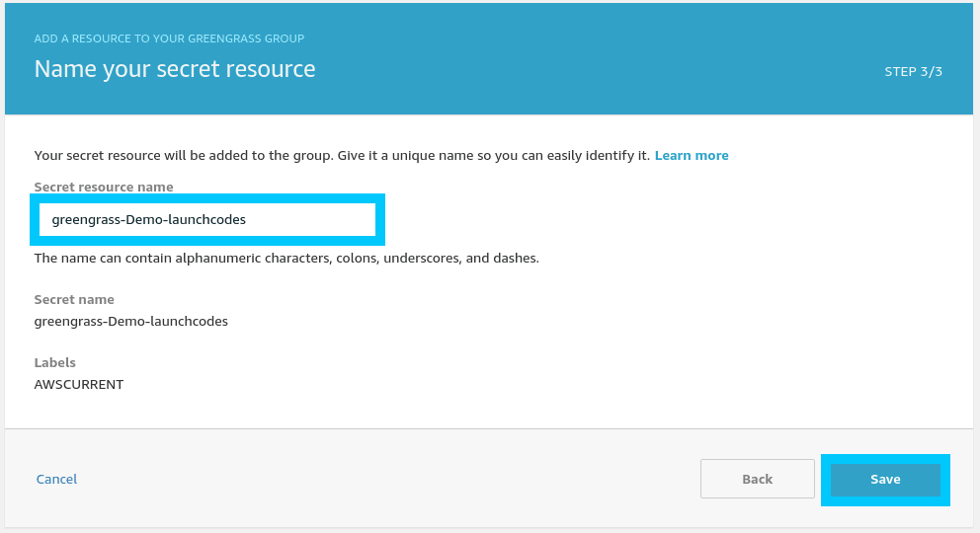Viewport: 980px width, 533px height.
Task: Go back with the Back button
Action: (757, 480)
